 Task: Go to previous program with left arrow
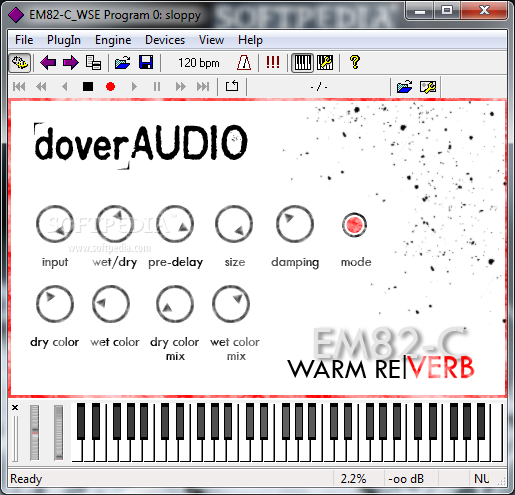click(48, 63)
